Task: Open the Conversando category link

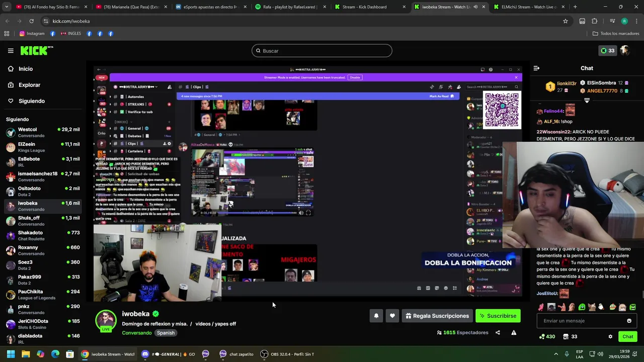Action: click(x=136, y=333)
